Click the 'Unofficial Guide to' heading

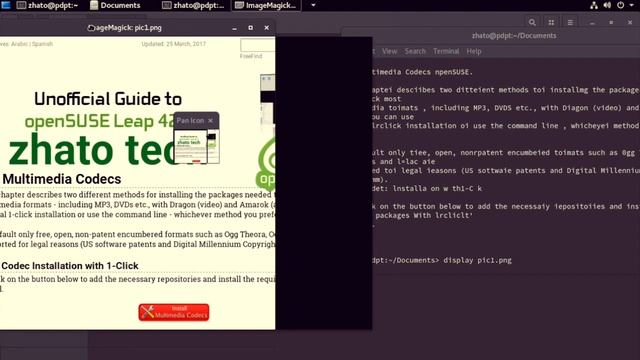(108, 99)
